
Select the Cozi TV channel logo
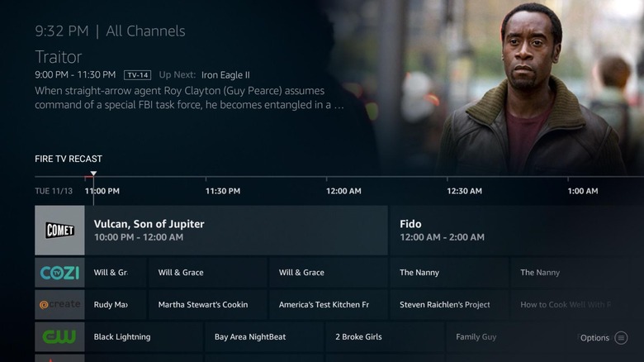59,273
